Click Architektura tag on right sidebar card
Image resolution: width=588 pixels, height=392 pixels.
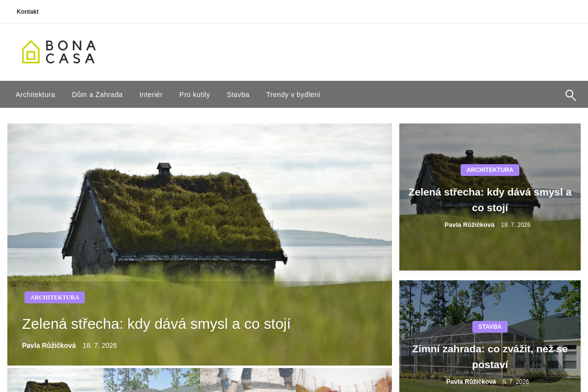click(490, 170)
